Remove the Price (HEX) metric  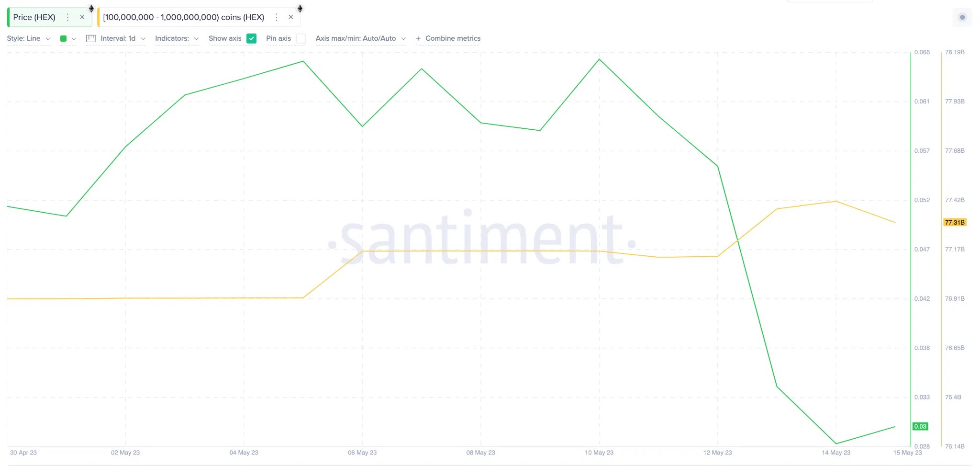82,17
